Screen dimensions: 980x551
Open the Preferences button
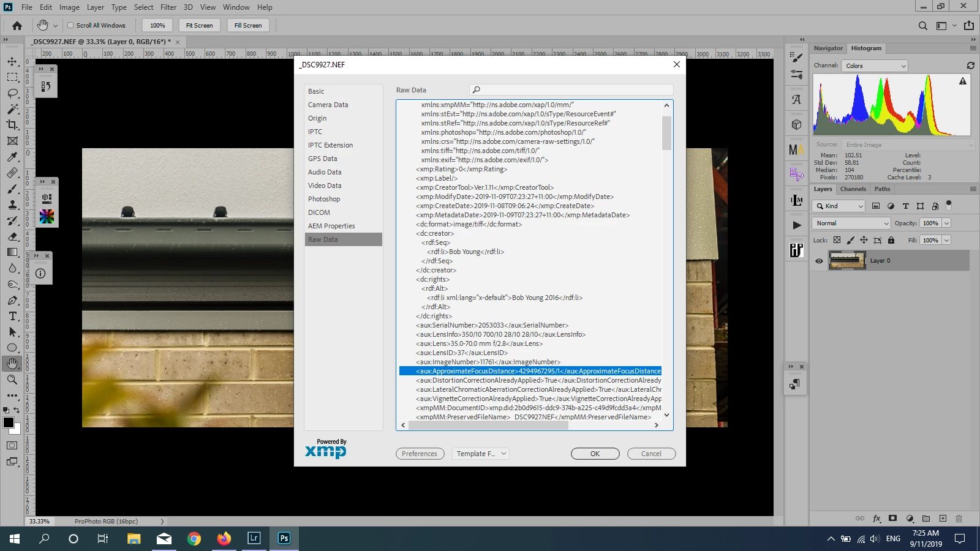(x=420, y=454)
